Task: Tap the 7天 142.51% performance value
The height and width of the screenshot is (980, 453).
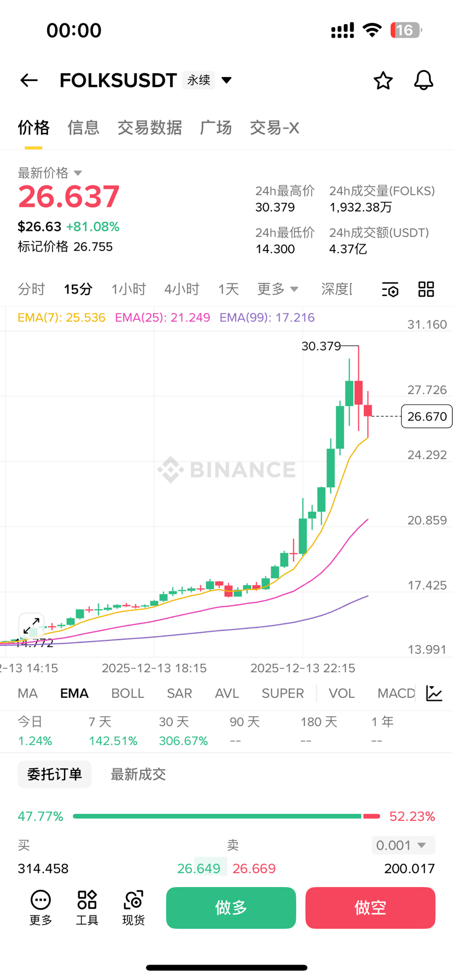Action: pos(113,741)
